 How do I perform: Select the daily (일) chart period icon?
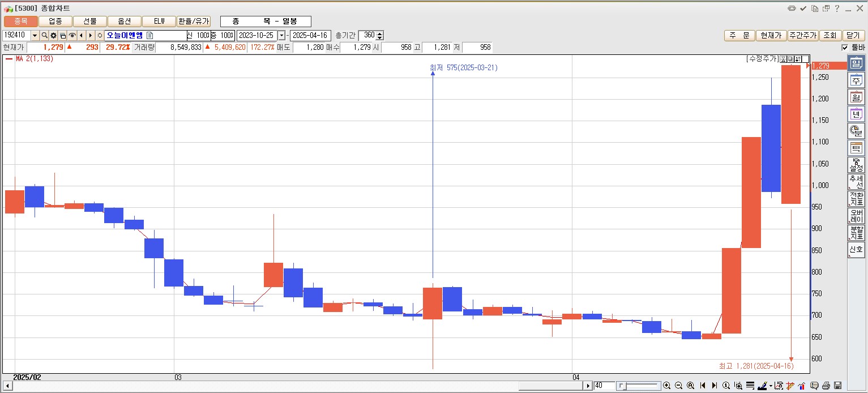tap(856, 63)
